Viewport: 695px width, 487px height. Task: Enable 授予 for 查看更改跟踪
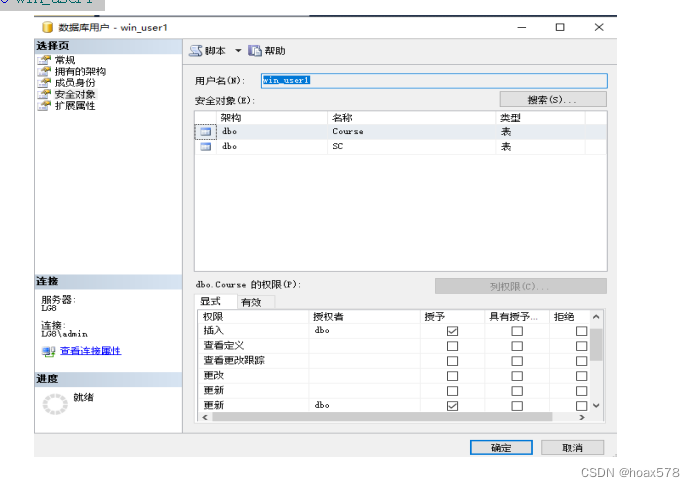coord(453,361)
